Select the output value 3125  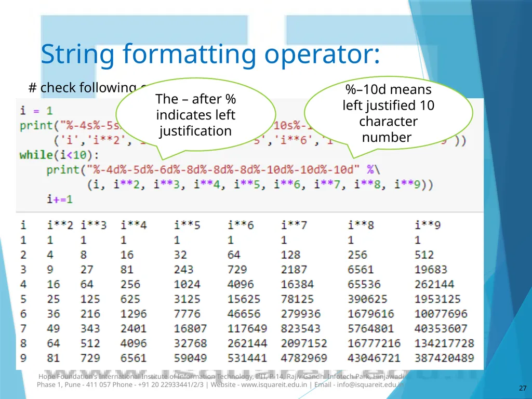(187, 299)
